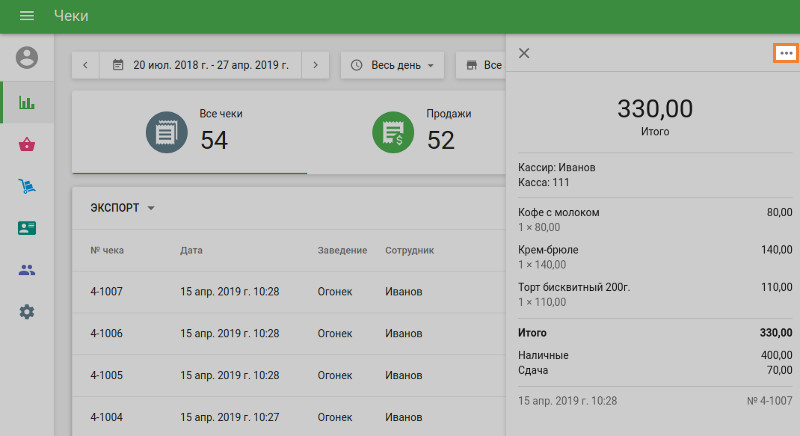The image size is (800, 436).
Task: Go to the previous date period
Action: (85, 65)
